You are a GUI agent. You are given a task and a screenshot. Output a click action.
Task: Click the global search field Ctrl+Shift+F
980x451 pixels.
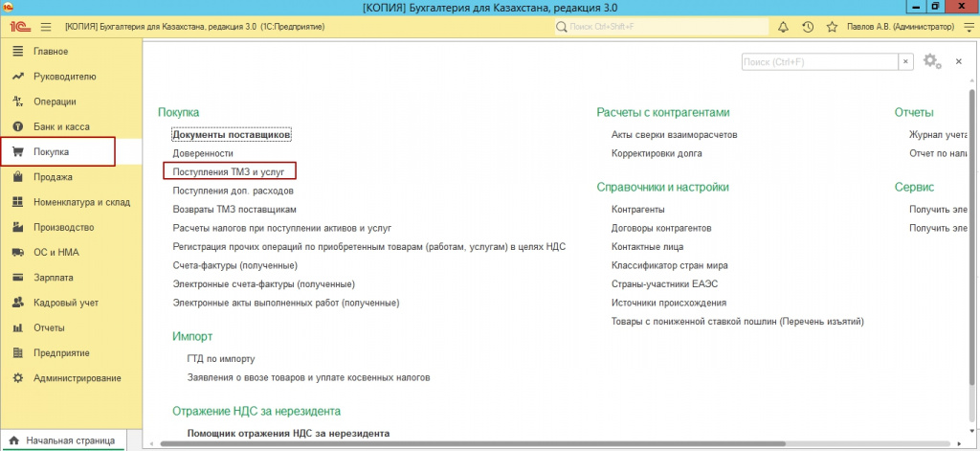661,27
